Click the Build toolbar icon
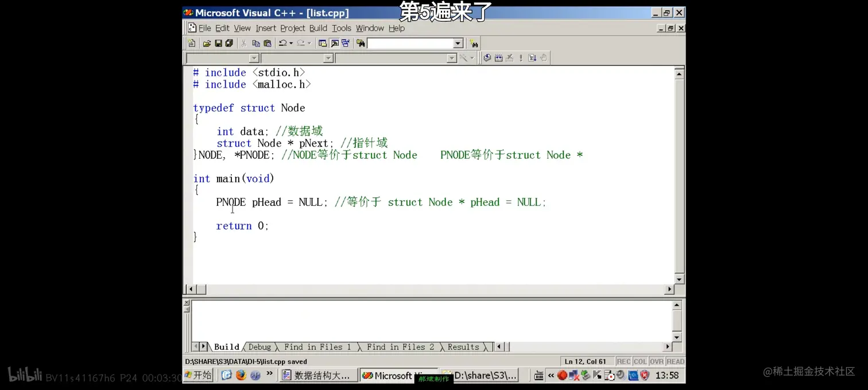 (x=498, y=58)
